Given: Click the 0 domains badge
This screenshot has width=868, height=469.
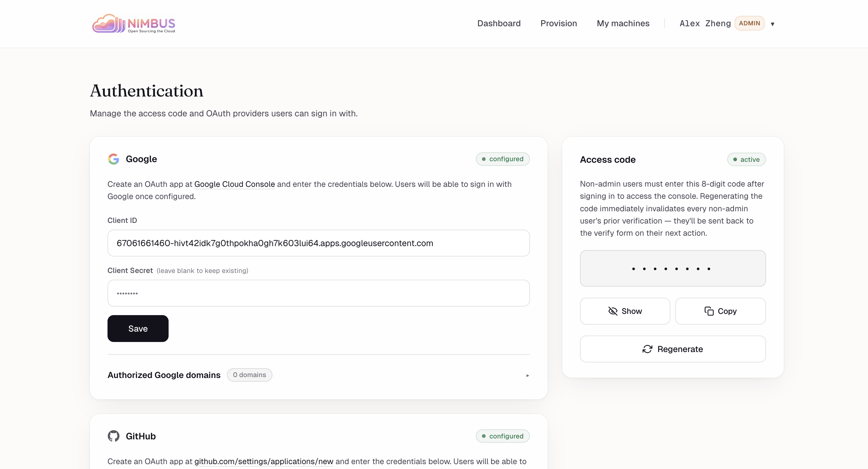Looking at the screenshot, I should coord(249,375).
